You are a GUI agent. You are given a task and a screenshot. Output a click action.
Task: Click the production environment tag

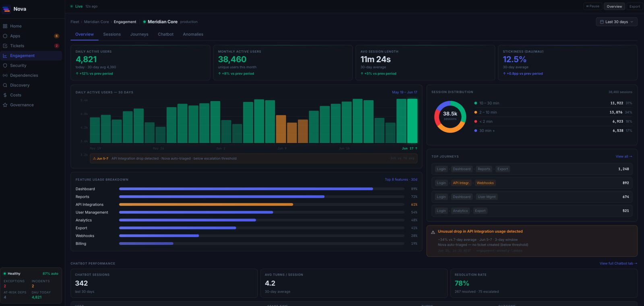coord(189,22)
